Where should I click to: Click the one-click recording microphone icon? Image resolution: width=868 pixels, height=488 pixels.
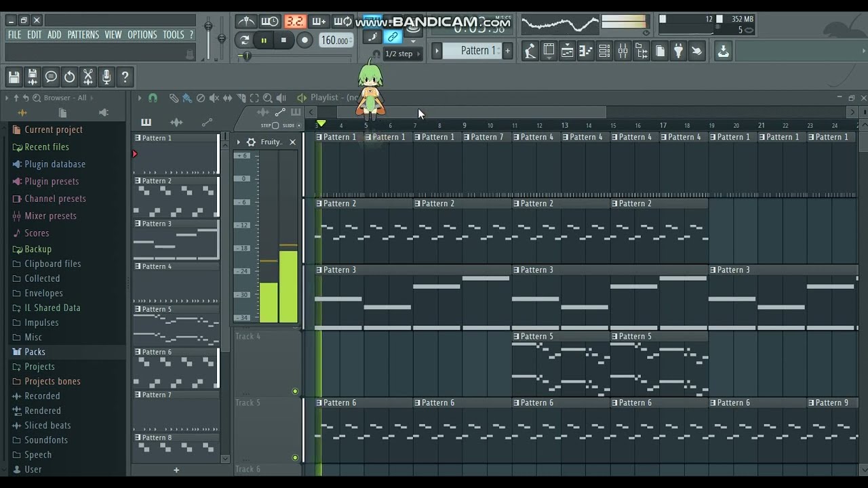106,77
